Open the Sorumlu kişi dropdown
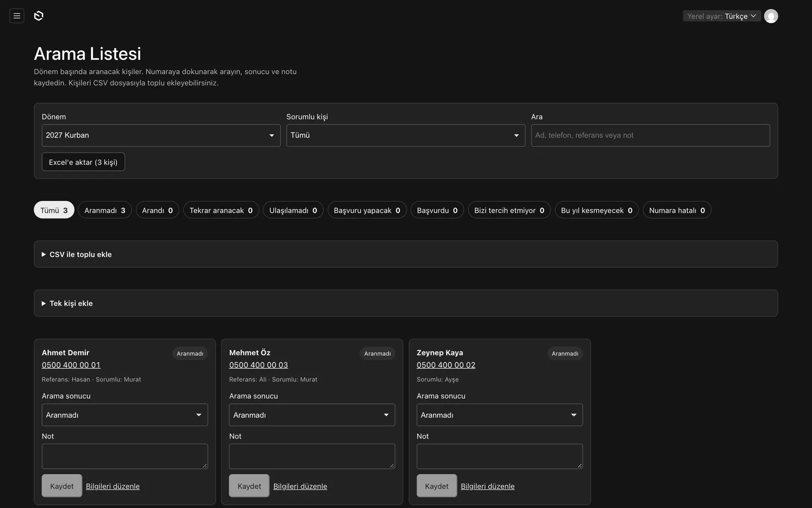 pos(405,135)
